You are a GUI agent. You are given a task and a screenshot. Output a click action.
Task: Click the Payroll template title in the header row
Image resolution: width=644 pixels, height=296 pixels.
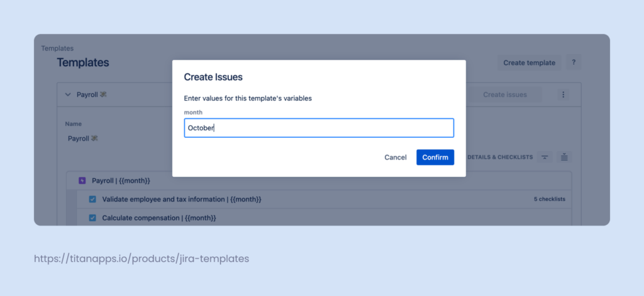point(92,94)
